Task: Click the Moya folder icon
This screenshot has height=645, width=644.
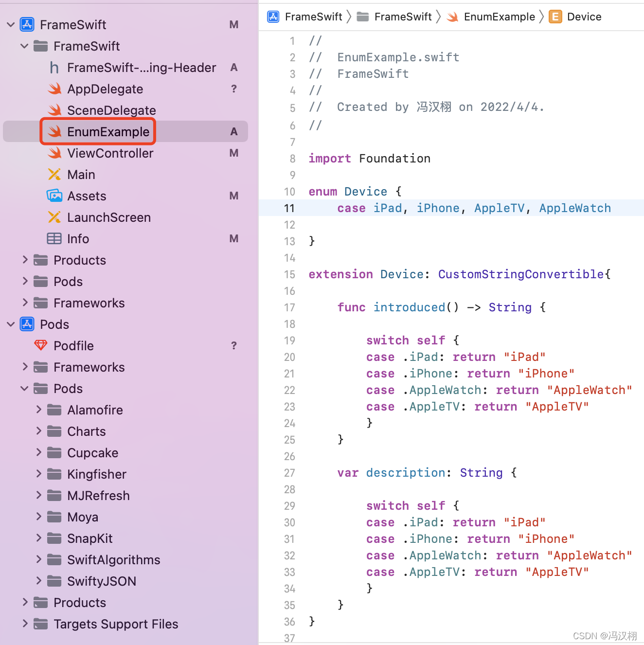Action: [x=54, y=517]
